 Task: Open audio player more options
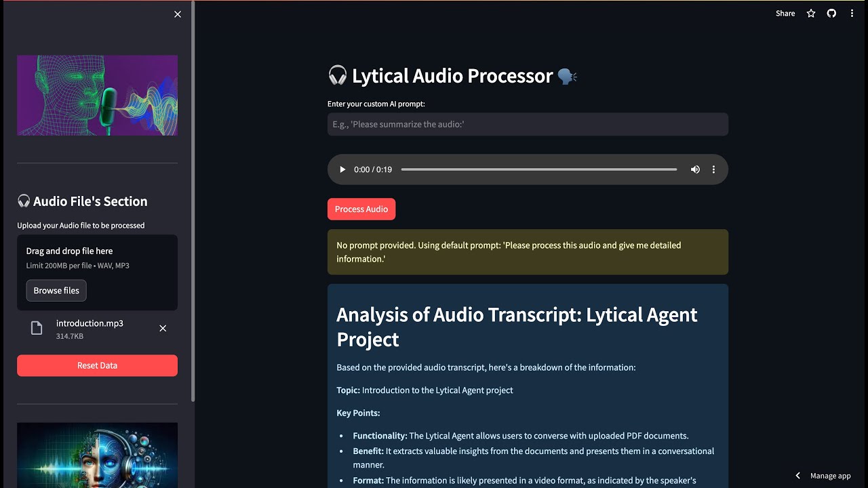(x=713, y=169)
